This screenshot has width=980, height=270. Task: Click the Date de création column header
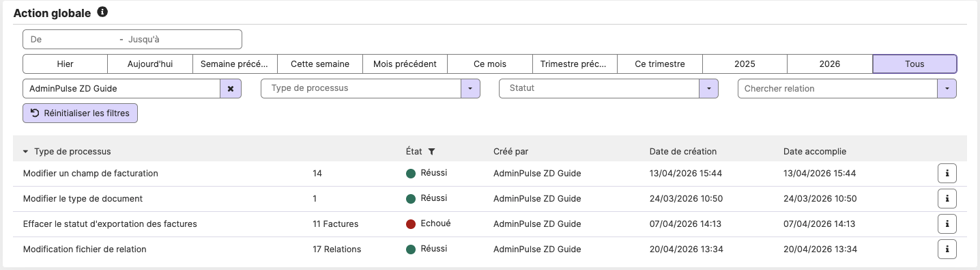coord(683,152)
